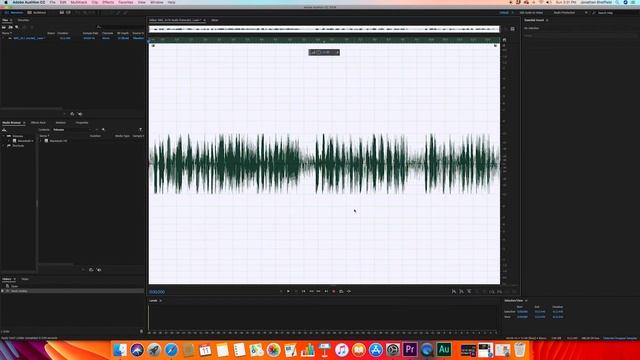Select the Properties tab
This screenshot has width=640, height=360.
(82, 122)
